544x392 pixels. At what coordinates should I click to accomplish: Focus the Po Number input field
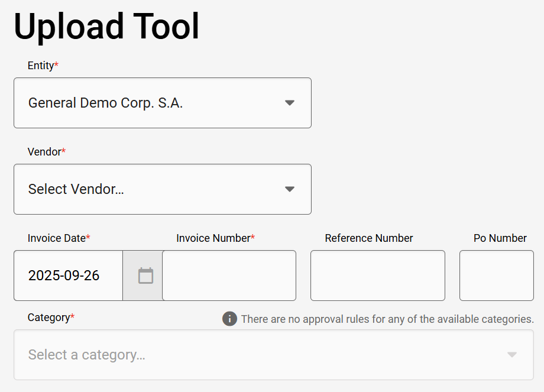(497, 276)
